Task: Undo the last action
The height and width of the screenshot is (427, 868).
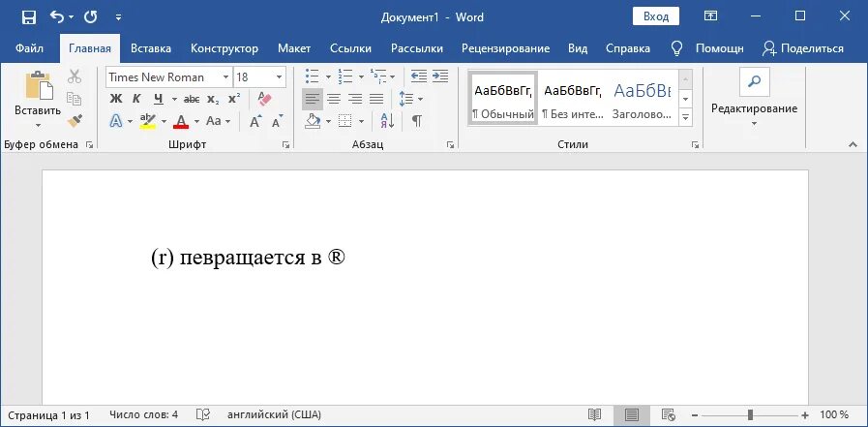Action: point(56,17)
